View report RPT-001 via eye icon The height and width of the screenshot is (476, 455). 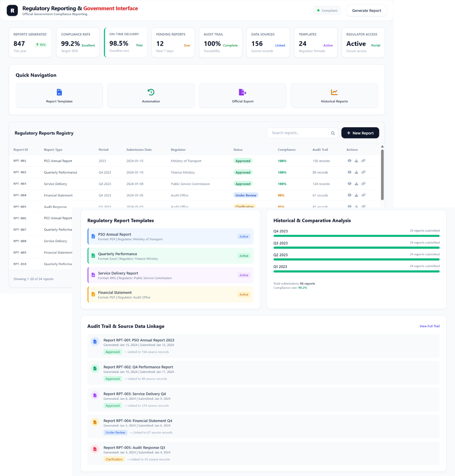click(x=349, y=161)
